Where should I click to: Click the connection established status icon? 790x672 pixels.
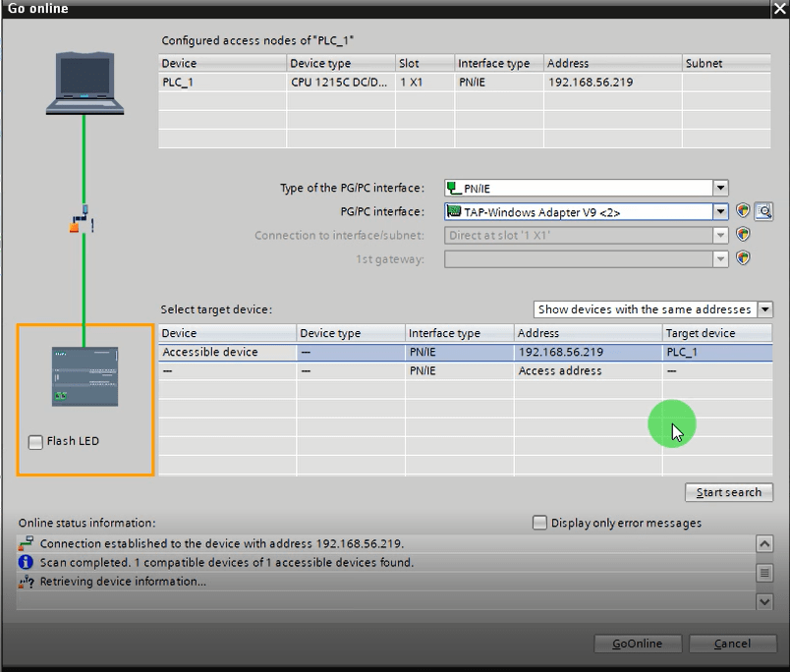click(x=27, y=543)
